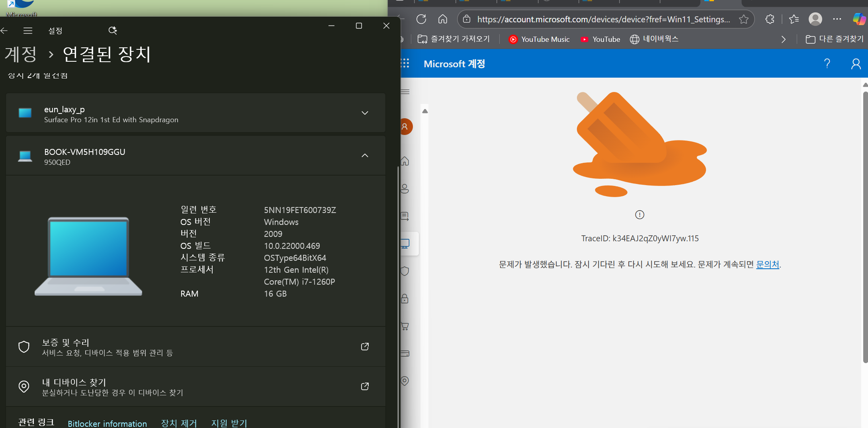Open the Devices monitor sidebar icon

coord(405,244)
